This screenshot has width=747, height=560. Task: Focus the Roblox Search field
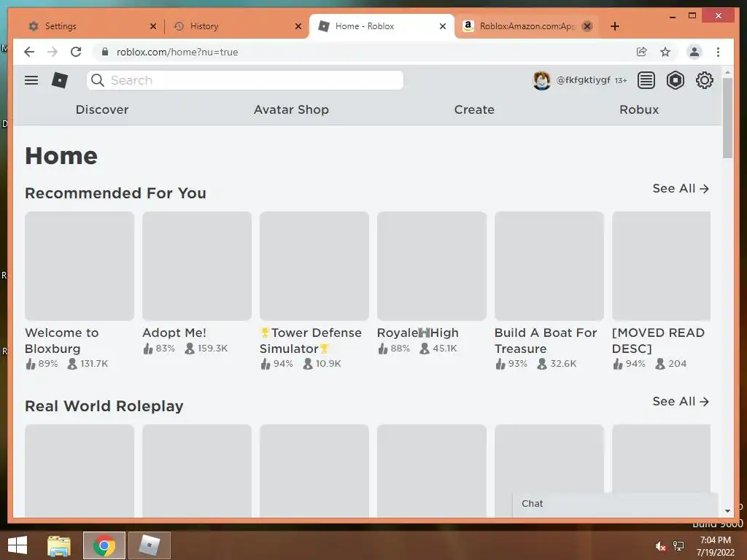[245, 80]
